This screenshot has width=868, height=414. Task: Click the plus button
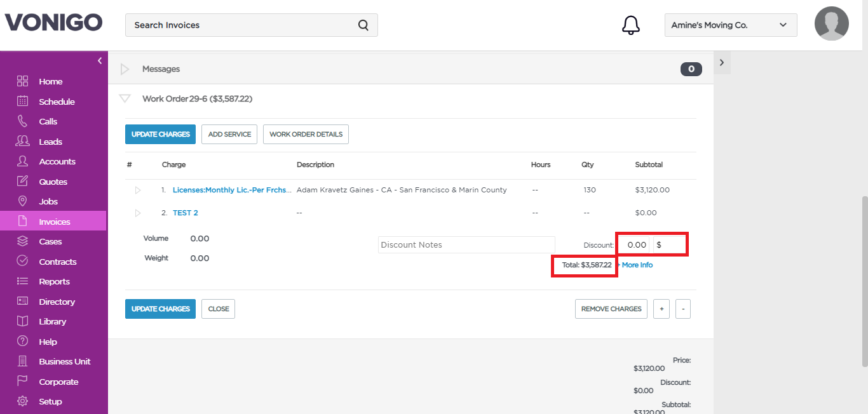coord(661,309)
